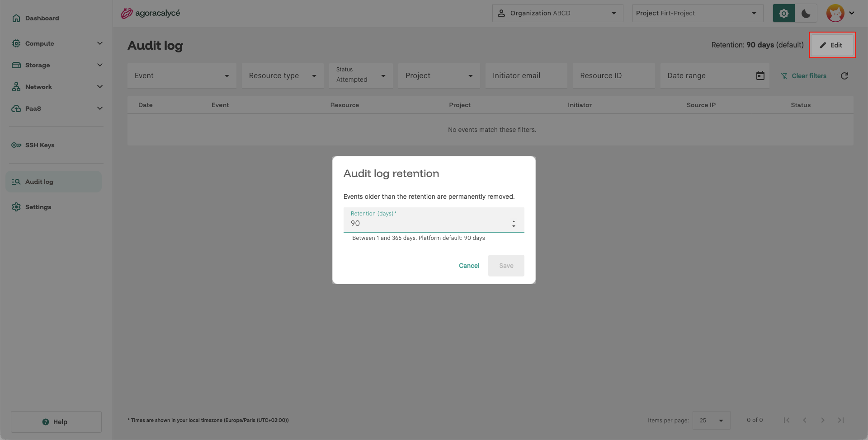This screenshot has height=440, width=868.
Task: Click the Resource ID field
Action: tap(614, 75)
